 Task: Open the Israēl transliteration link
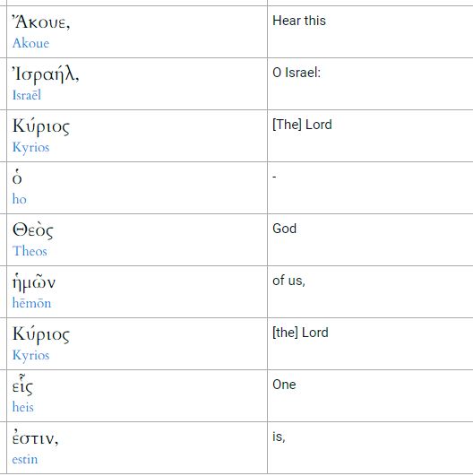tap(27, 95)
